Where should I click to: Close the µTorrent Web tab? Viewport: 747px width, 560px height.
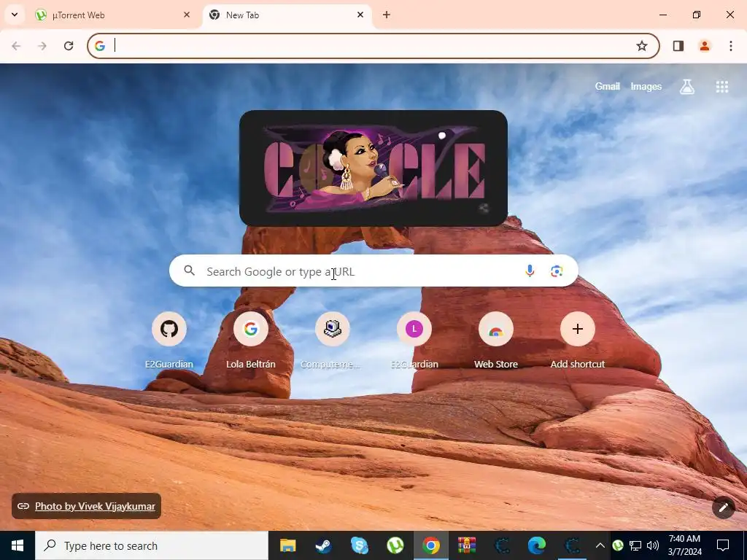click(187, 15)
